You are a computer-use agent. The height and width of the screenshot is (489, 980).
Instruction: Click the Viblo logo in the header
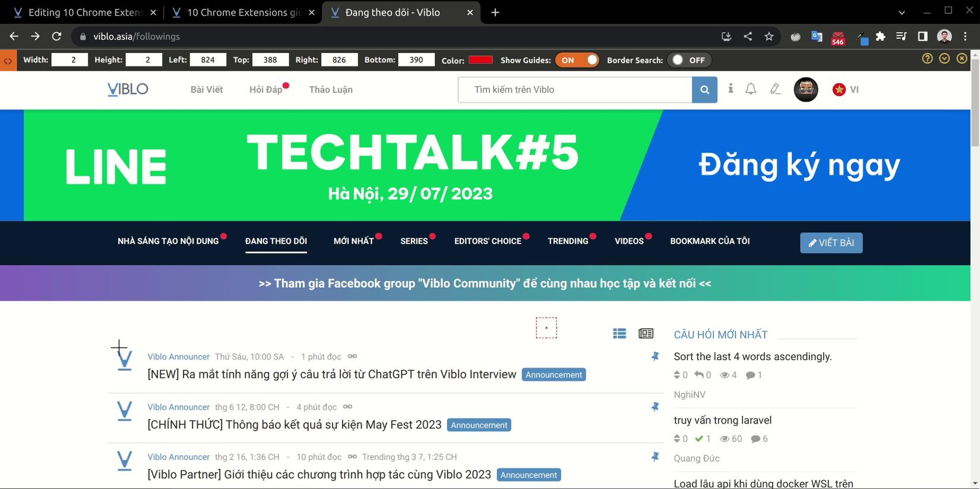pos(128,90)
